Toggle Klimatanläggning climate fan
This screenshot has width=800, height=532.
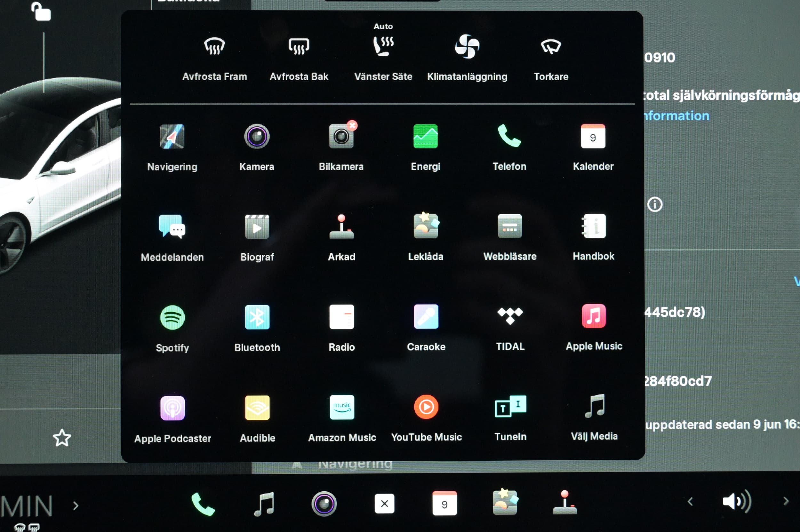point(467,46)
